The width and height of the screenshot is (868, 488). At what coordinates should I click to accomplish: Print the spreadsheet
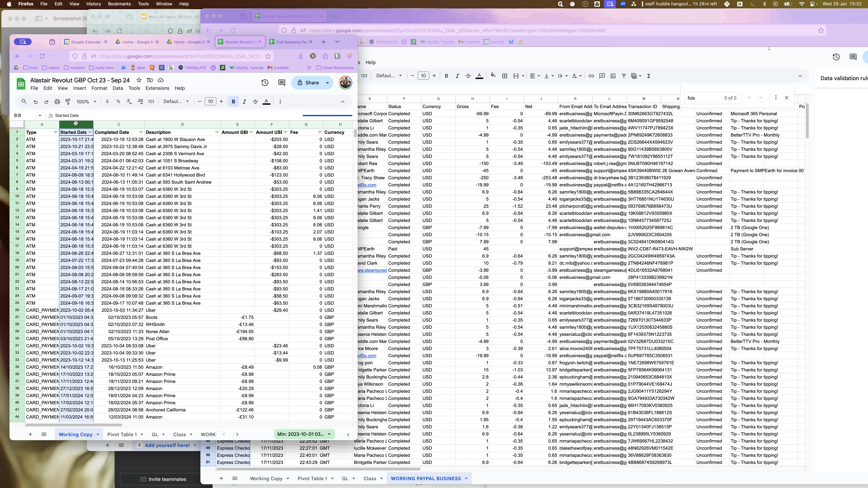[57, 101]
